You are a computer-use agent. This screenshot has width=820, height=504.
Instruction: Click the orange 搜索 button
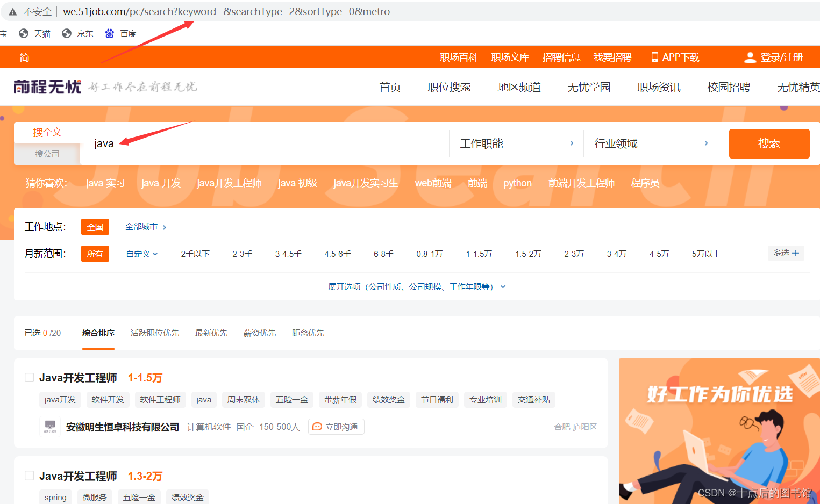point(769,143)
